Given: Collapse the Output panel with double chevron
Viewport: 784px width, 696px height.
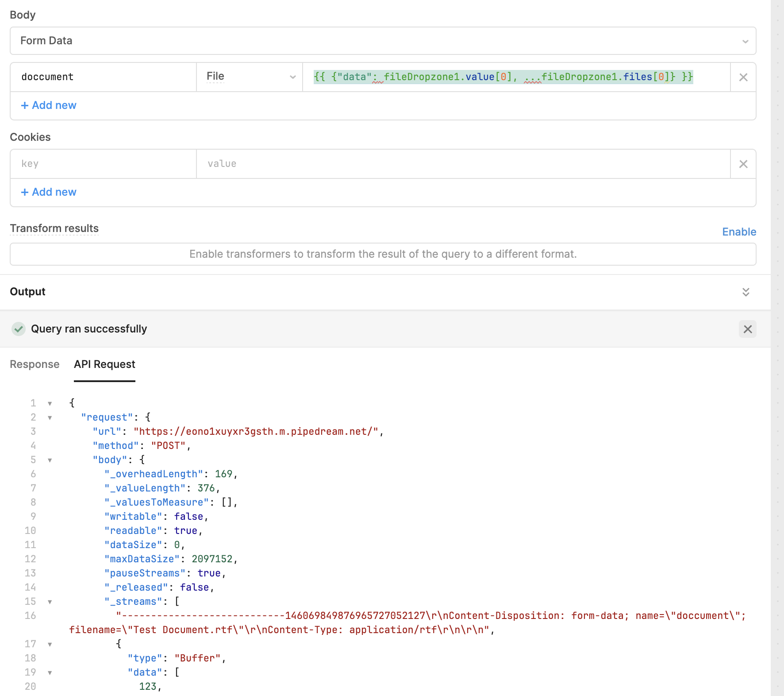Looking at the screenshot, I should (746, 292).
